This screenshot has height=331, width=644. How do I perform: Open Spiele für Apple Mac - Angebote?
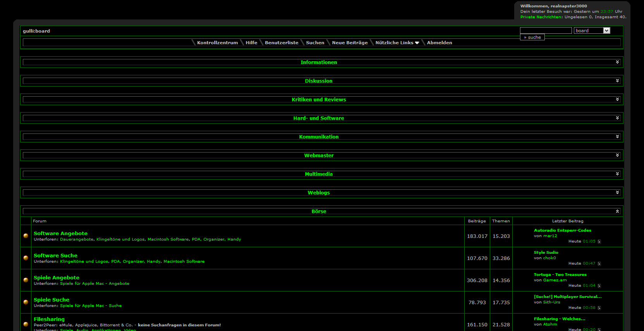(95, 284)
